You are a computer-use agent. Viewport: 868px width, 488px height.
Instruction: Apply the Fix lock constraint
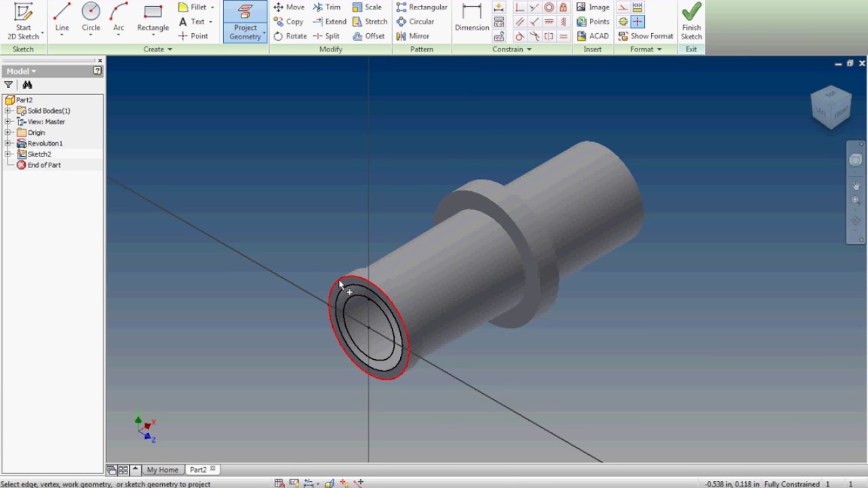click(564, 7)
